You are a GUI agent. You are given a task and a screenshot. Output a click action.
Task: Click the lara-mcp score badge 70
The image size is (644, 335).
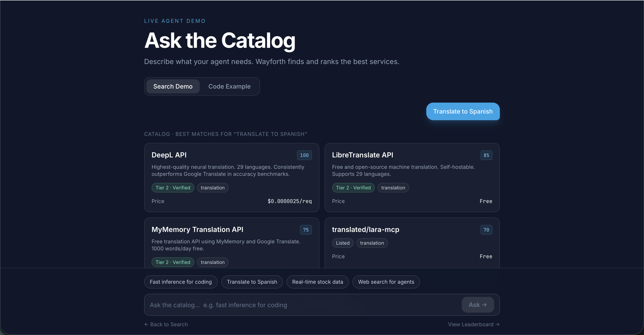tap(486, 230)
